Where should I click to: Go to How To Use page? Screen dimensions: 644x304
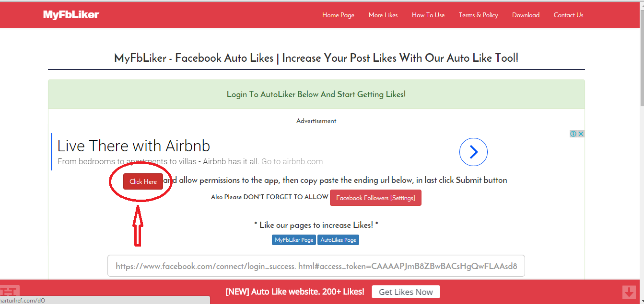pyautogui.click(x=428, y=15)
